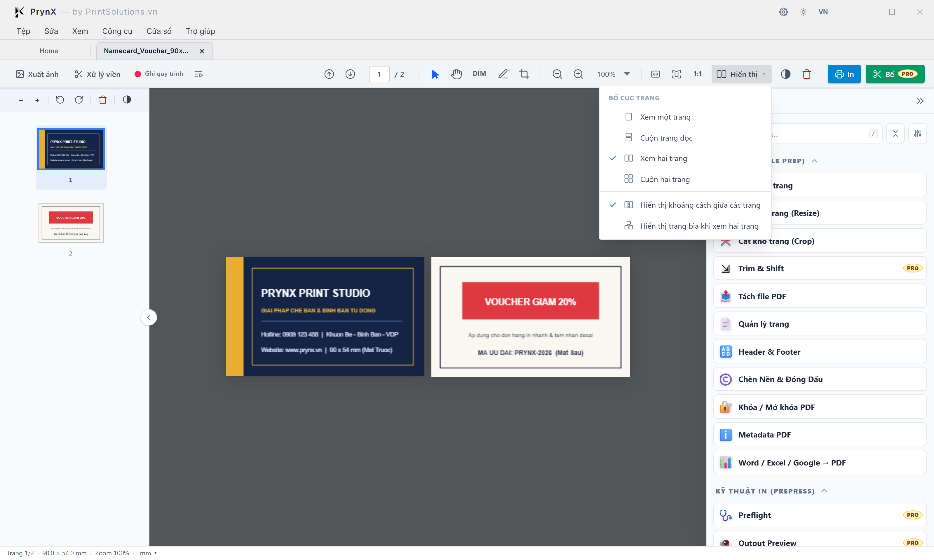934x560 pixels.
Task: Rotate thumbnails clockwise
Action: coord(79,100)
